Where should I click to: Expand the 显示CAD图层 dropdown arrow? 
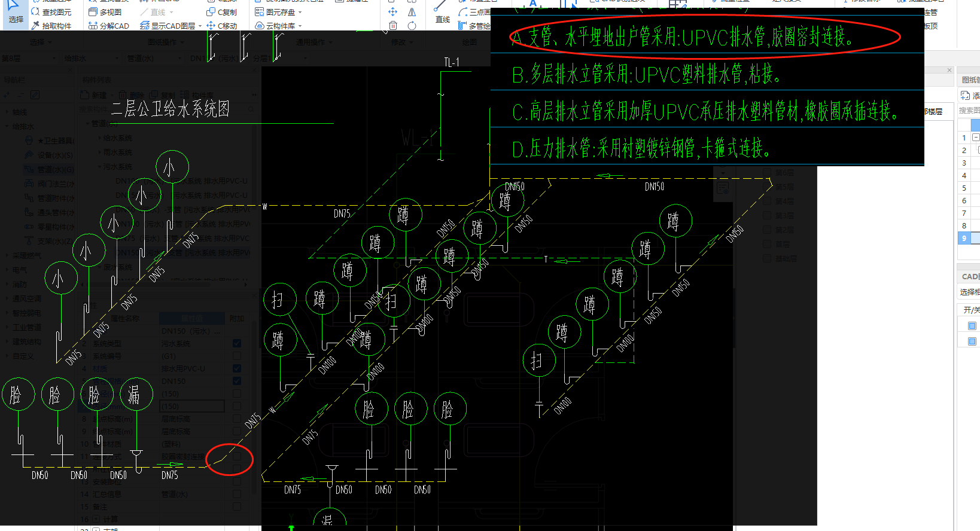click(x=200, y=26)
